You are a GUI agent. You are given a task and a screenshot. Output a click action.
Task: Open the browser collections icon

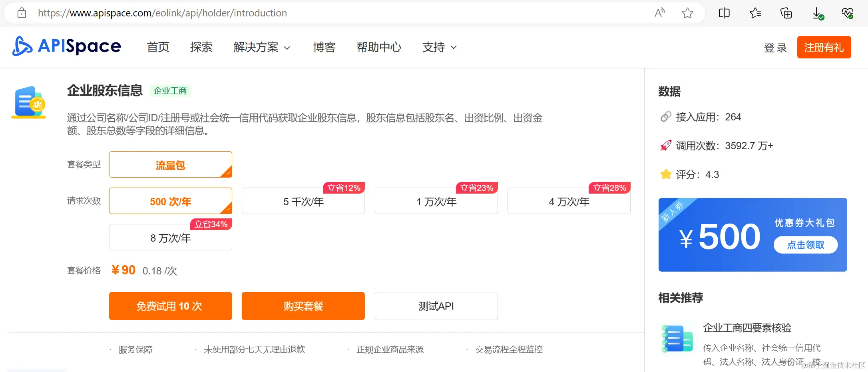(786, 13)
